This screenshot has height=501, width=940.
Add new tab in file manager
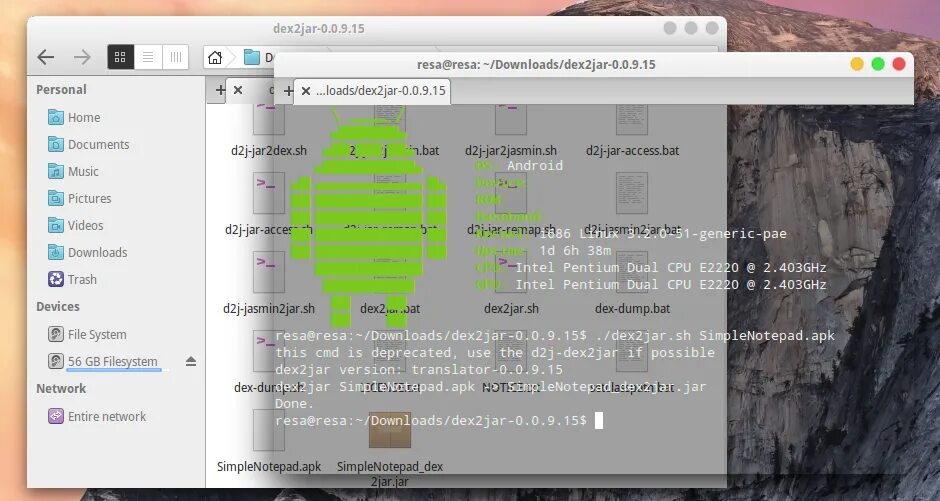point(220,90)
